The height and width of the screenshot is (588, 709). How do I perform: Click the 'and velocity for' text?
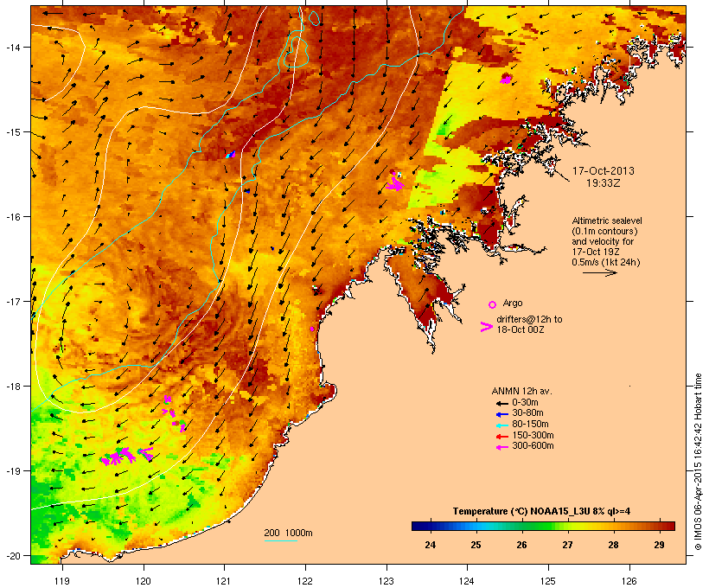603,241
